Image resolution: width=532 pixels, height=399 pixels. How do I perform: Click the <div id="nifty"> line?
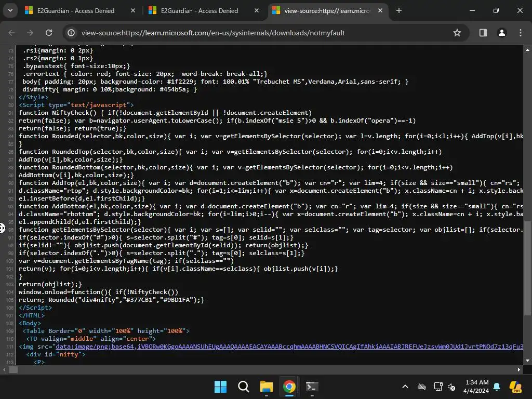(56, 354)
